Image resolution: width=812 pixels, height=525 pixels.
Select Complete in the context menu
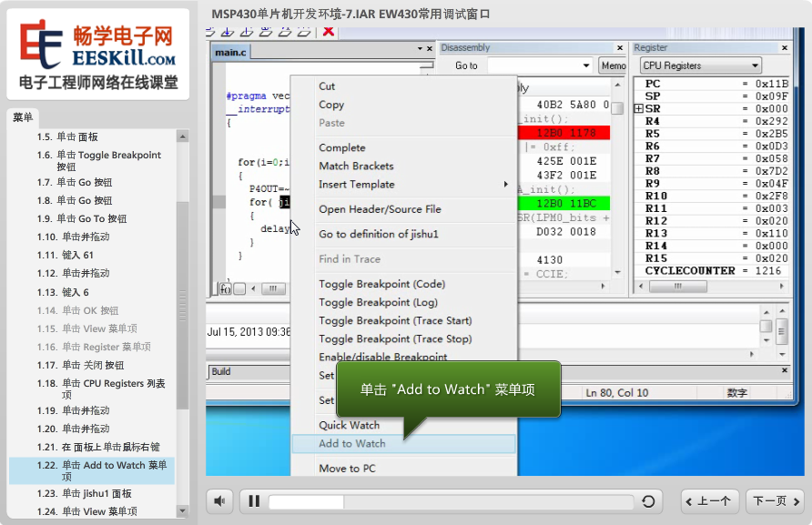(342, 148)
